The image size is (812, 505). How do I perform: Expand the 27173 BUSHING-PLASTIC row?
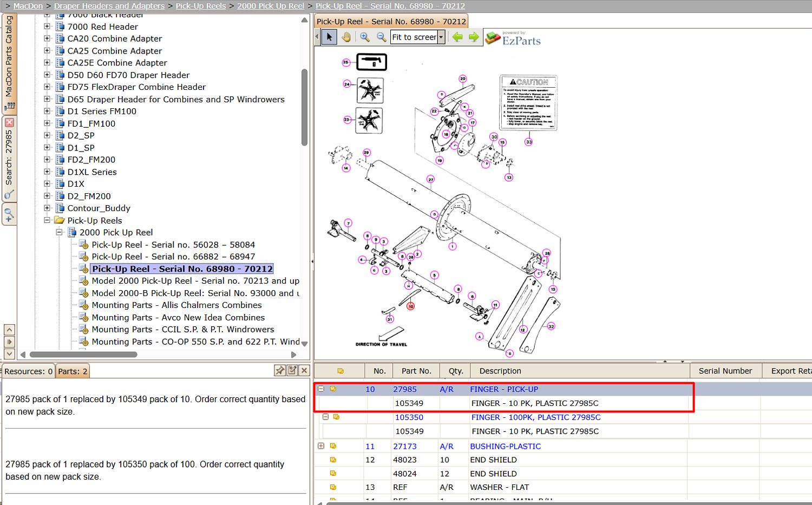click(x=321, y=446)
